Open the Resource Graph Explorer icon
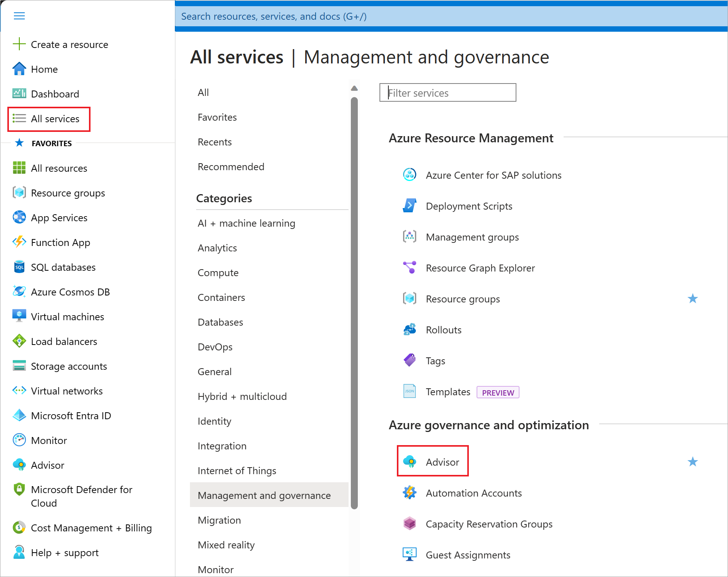Viewport: 728px width, 577px height. [410, 268]
